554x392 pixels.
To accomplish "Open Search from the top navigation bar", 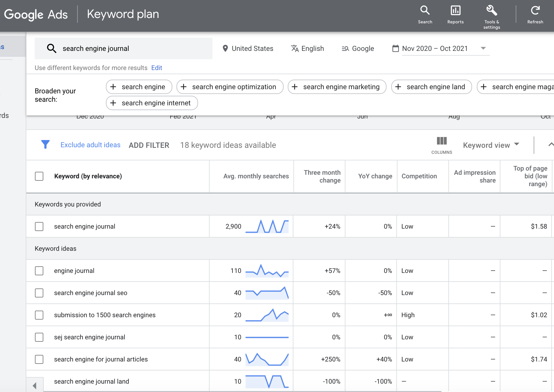I will tap(425, 13).
